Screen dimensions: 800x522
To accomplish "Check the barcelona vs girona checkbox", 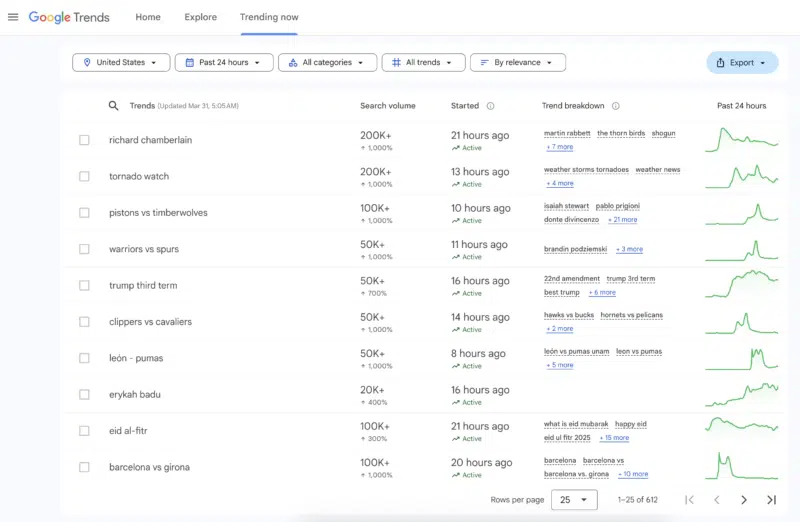I will click(84, 467).
